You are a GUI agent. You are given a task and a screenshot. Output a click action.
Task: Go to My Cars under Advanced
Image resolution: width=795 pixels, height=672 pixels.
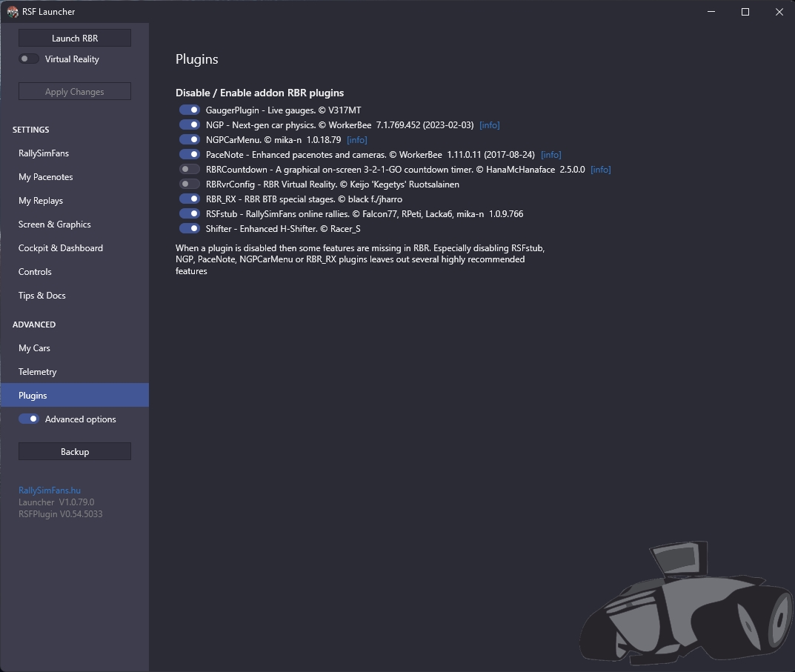click(75, 348)
